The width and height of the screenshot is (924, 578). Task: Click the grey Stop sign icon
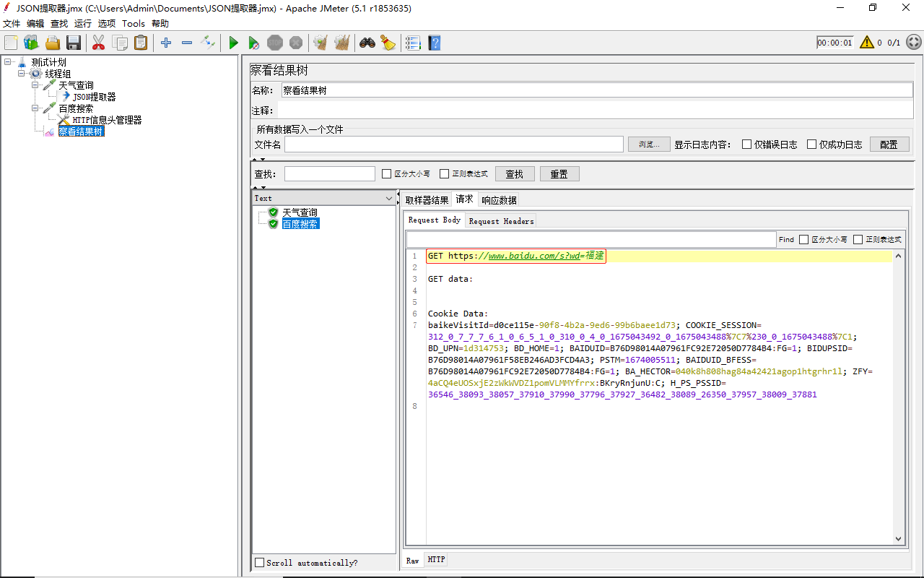tap(275, 43)
